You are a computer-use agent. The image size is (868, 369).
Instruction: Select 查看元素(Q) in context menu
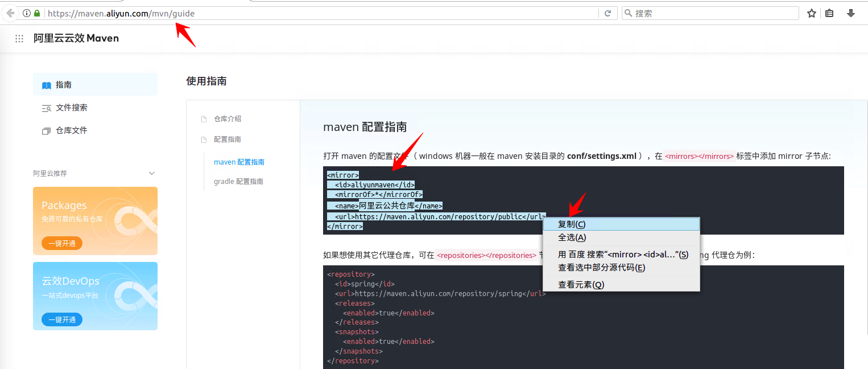click(x=621, y=285)
